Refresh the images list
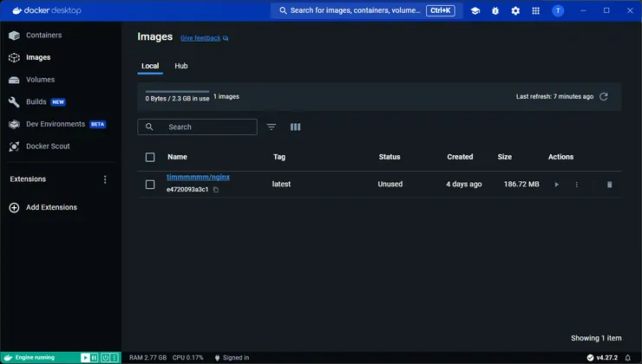The image size is (642, 364). click(x=604, y=96)
